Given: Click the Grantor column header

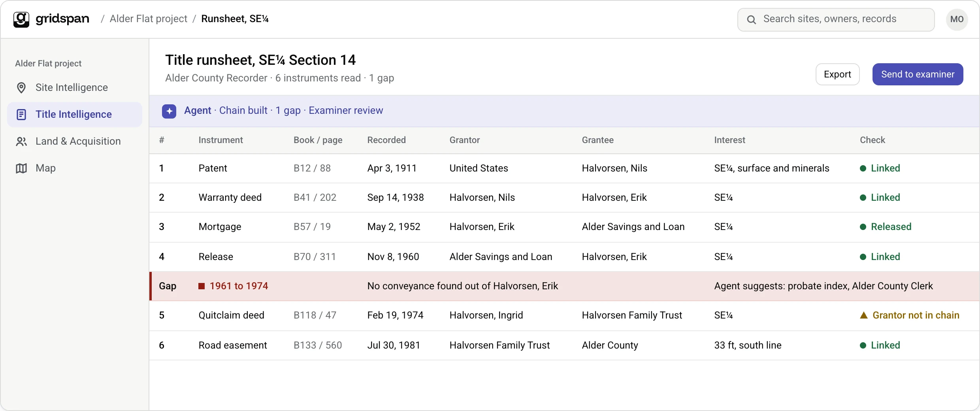Looking at the screenshot, I should pos(464,140).
